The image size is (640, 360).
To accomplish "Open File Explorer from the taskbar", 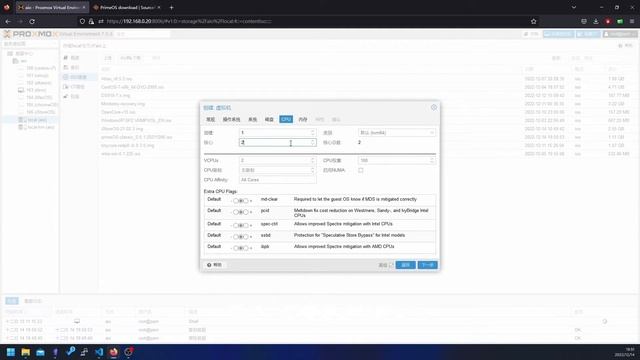I will [x=25, y=352].
